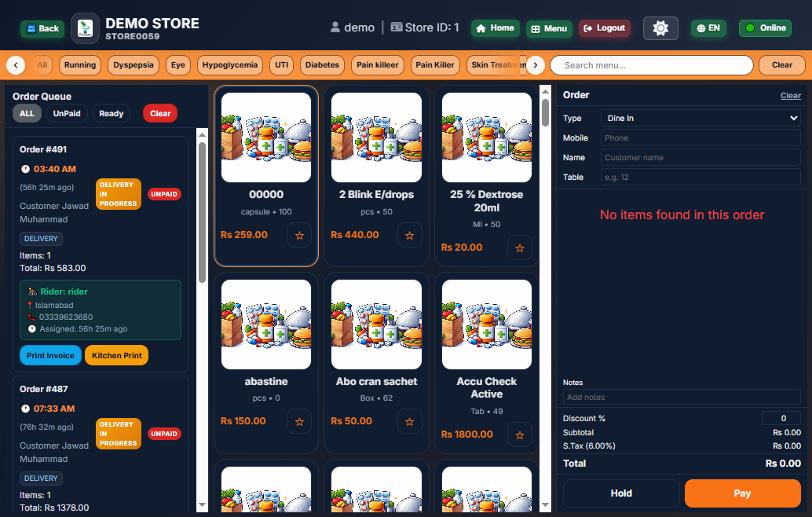The width and height of the screenshot is (812, 517).
Task: Star the Abo cran sachet item
Action: coord(410,422)
